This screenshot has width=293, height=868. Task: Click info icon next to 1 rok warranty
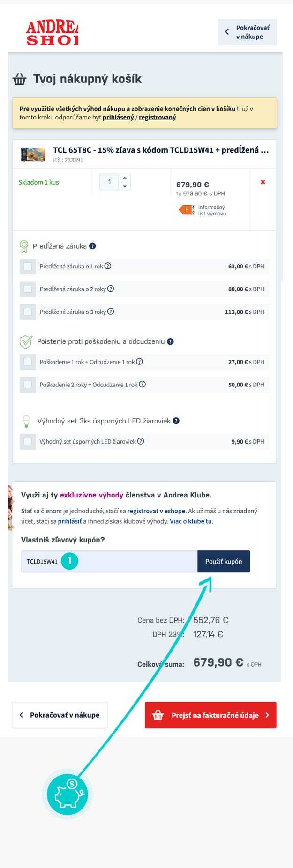point(108,266)
